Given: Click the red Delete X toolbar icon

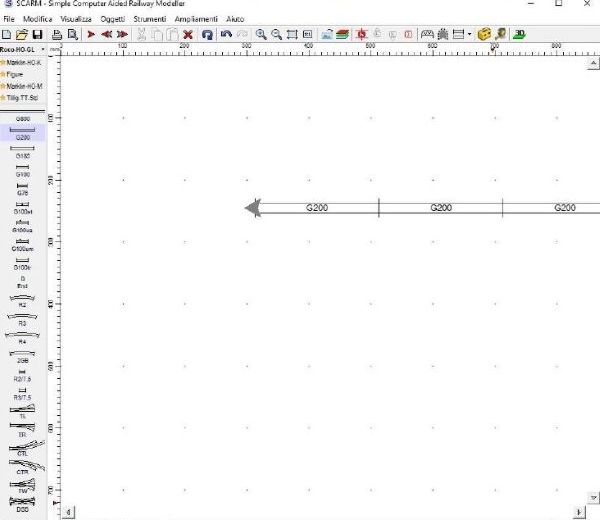Looking at the screenshot, I should click(188, 34).
